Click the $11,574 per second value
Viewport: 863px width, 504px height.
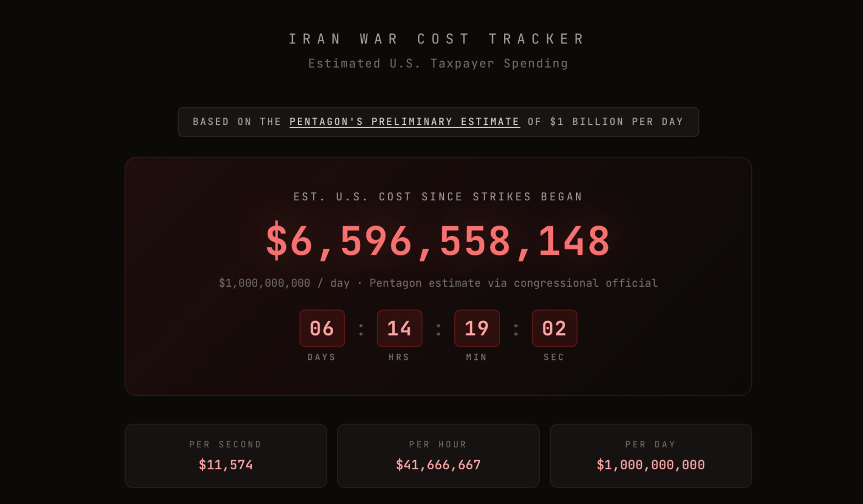[226, 465]
